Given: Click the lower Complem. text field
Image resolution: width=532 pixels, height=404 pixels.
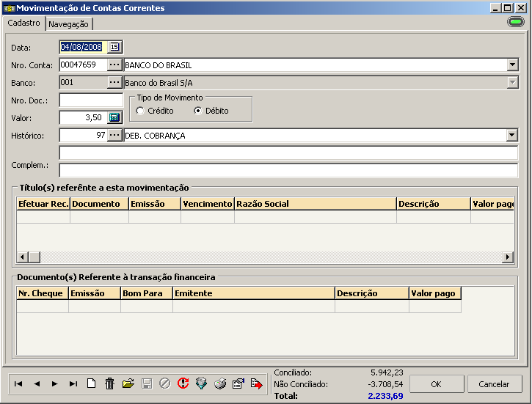Looking at the screenshot, I should pos(288,170).
